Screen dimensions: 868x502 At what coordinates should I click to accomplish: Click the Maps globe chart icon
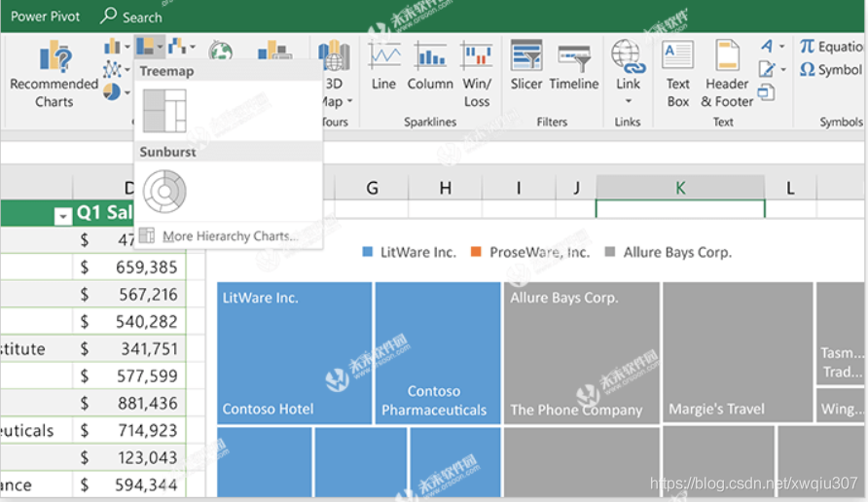click(220, 50)
